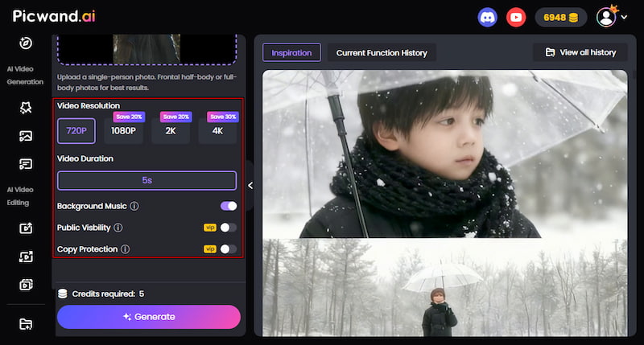Click the AI Video Generation label
Viewport: 644px width, 345px height.
(x=25, y=76)
